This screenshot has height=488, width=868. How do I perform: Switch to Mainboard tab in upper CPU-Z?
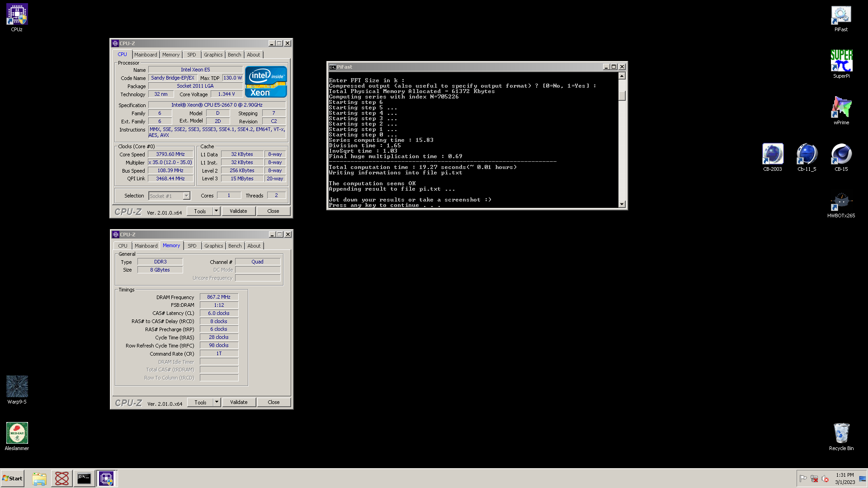point(146,55)
